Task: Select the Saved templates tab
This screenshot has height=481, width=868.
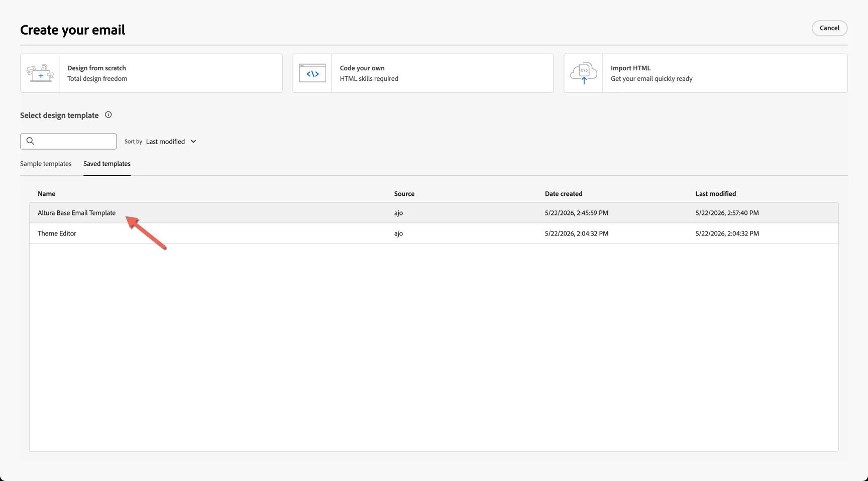Action: 107,164
